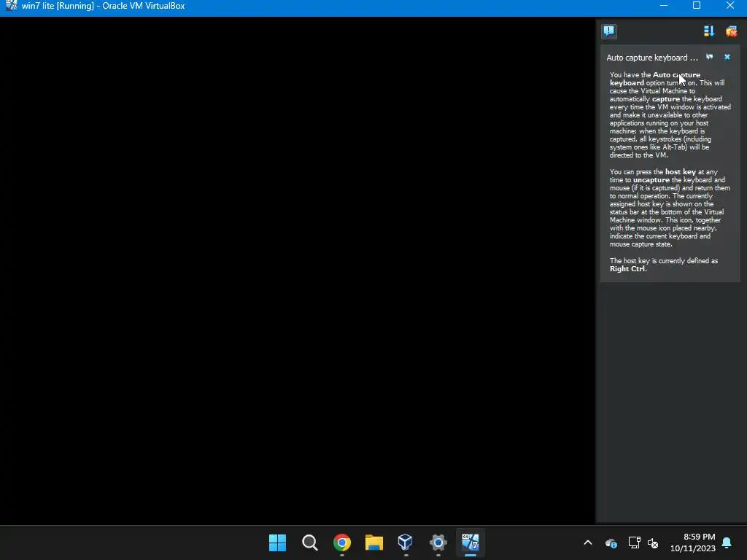Close the VirtualBox VM window
The image size is (747, 560).
tap(729, 5)
